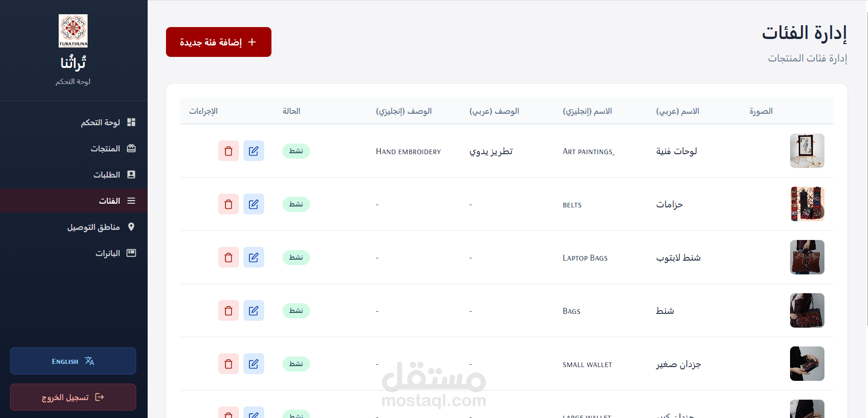The height and width of the screenshot is (418, 868).
Task: Edit the Laptop Bags category
Action: click(254, 257)
